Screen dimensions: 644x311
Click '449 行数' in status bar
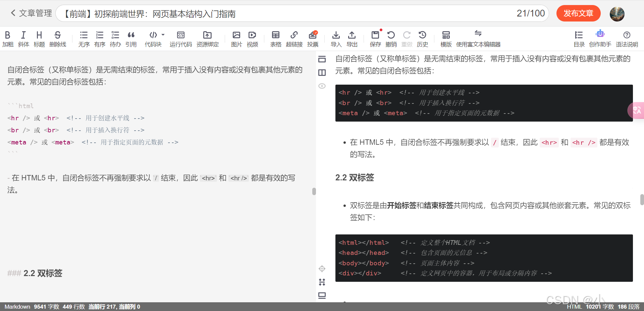(74, 307)
